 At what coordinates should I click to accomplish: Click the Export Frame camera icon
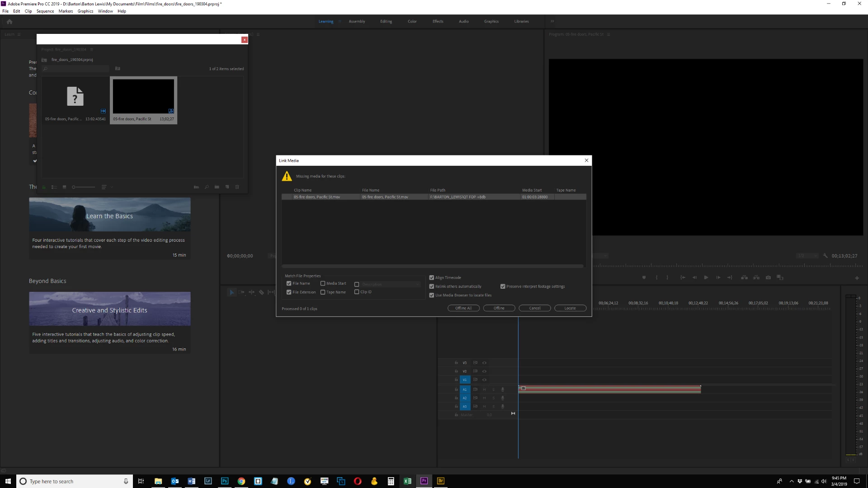click(x=768, y=277)
